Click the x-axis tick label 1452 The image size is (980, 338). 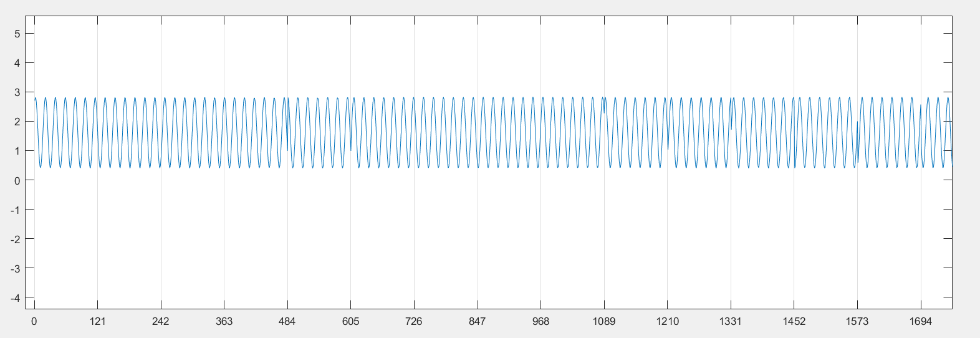[794, 322]
